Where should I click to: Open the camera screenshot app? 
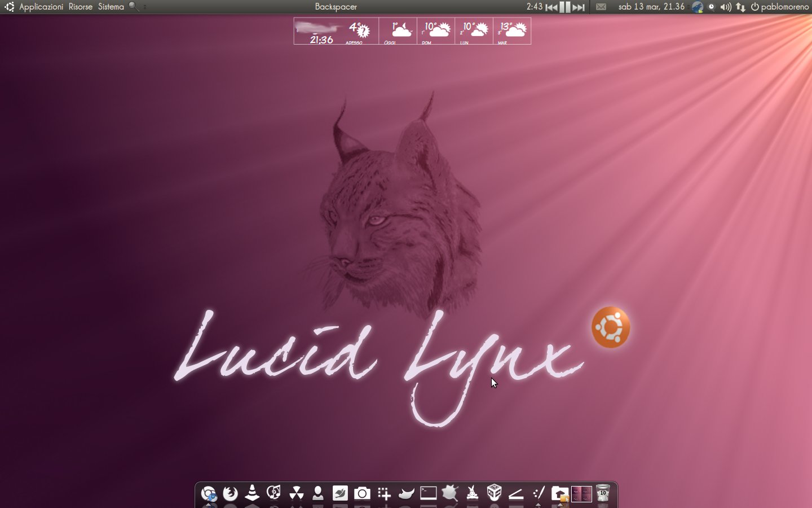point(362,494)
